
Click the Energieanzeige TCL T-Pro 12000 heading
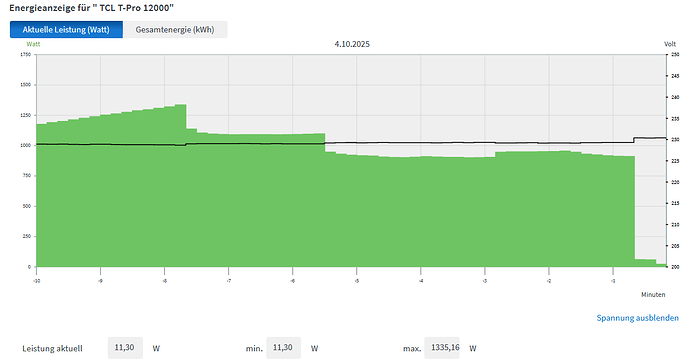[x=92, y=8]
